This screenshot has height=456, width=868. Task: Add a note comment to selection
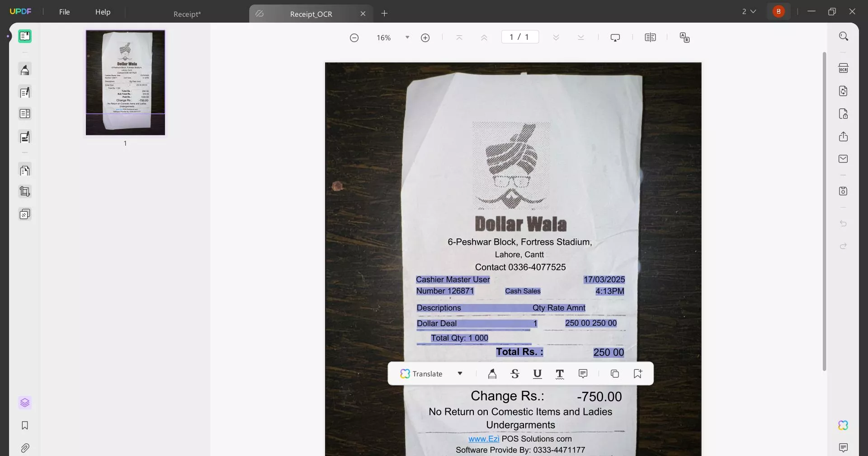(x=583, y=374)
